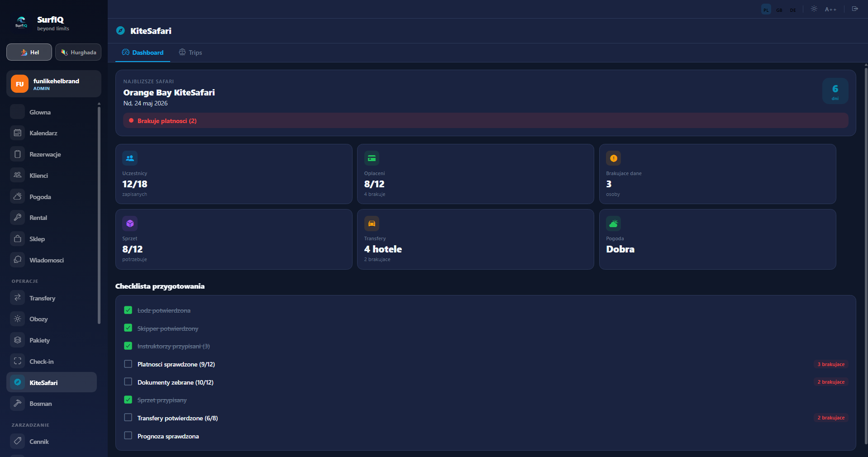The image size is (868, 457).
Task: Increase font size with A++
Action: click(x=830, y=10)
